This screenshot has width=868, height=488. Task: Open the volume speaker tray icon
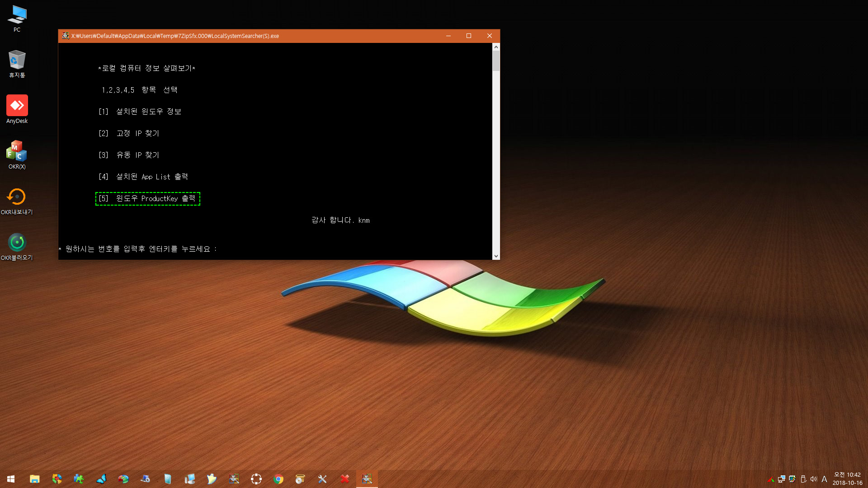[x=814, y=479]
